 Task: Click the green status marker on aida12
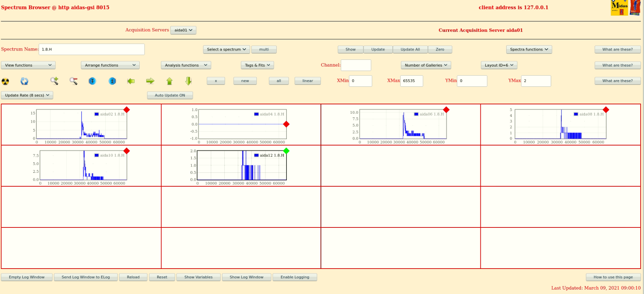tap(286, 151)
